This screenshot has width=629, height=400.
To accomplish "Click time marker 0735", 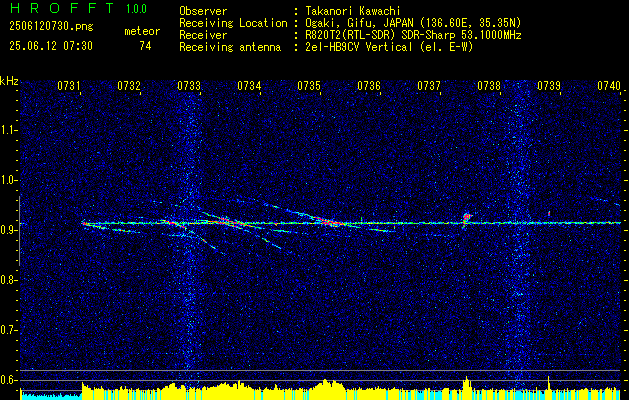I will point(309,85).
